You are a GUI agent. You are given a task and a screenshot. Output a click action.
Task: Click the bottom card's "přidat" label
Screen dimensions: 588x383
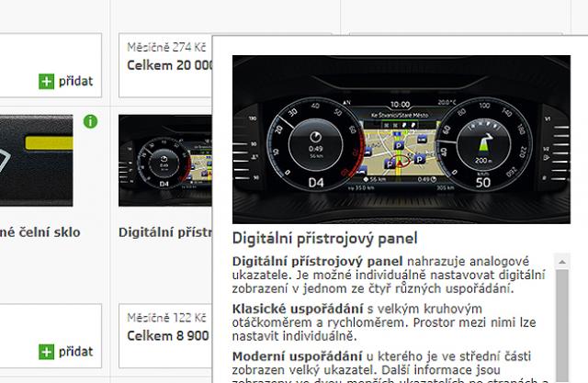tap(75, 352)
